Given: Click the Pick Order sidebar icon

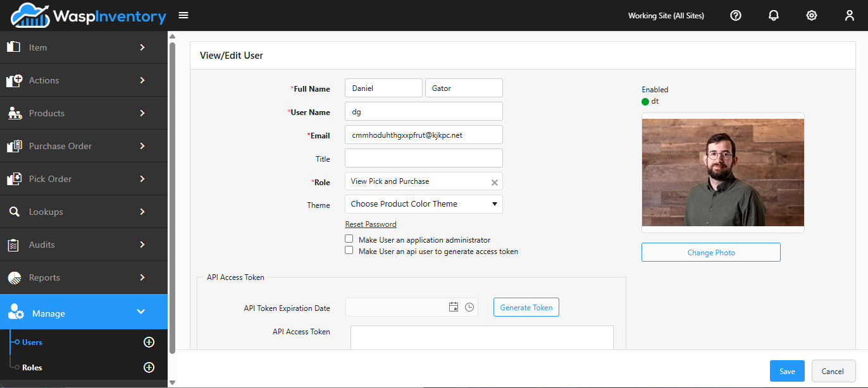Looking at the screenshot, I should pos(14,179).
